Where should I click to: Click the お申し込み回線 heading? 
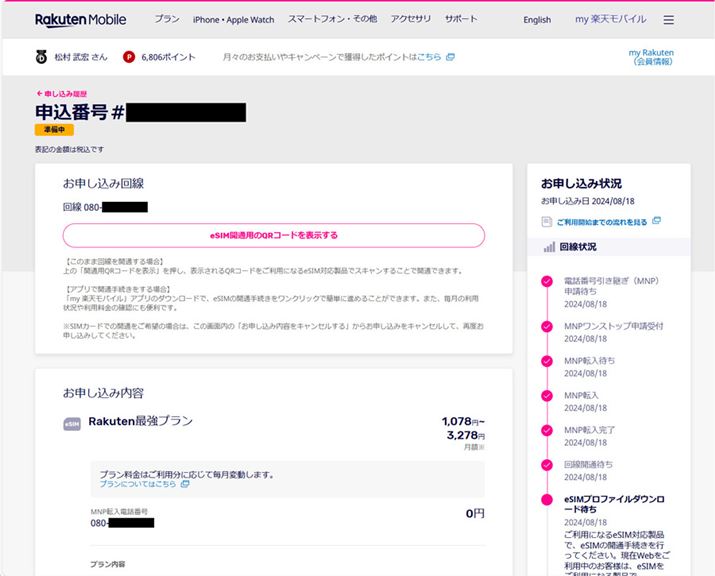(104, 183)
